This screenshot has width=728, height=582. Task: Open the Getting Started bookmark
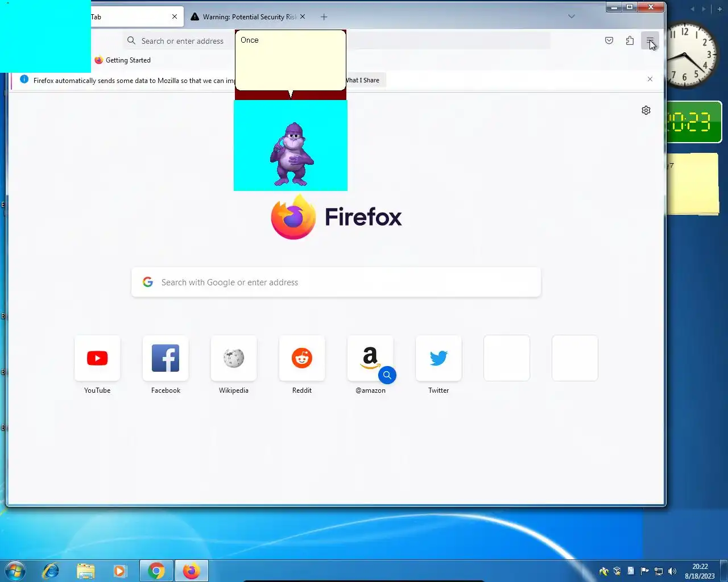[122, 60]
